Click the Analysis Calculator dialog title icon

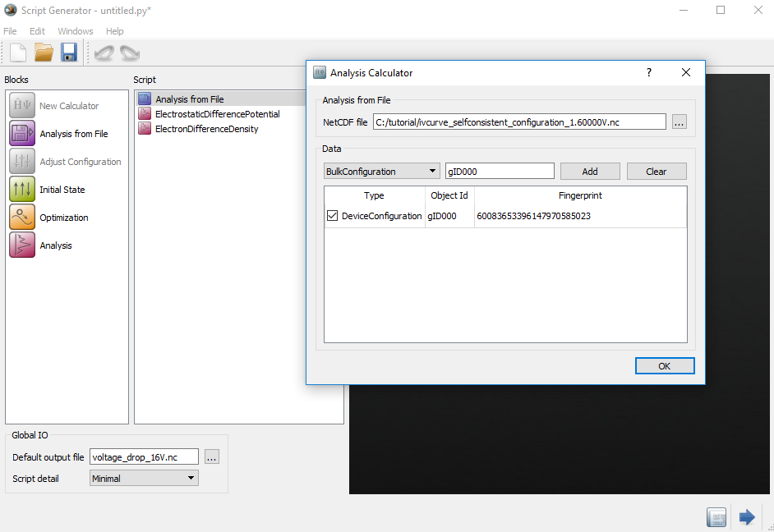[x=320, y=72]
